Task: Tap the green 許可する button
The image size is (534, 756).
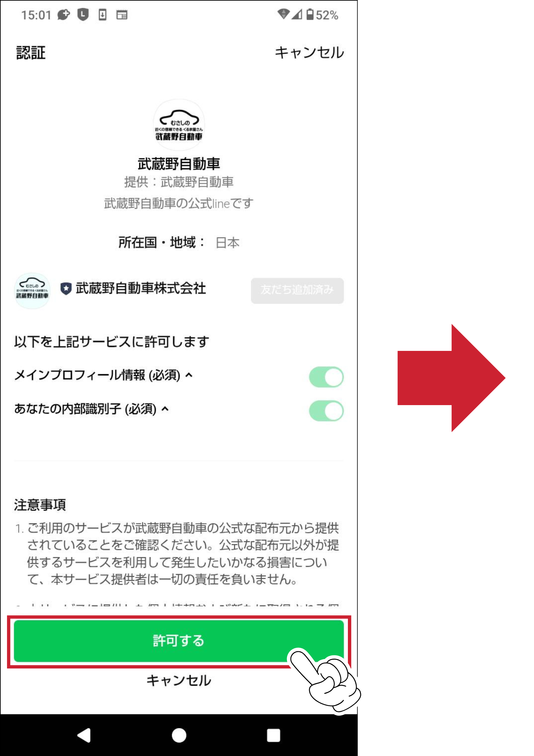Action: (179, 641)
